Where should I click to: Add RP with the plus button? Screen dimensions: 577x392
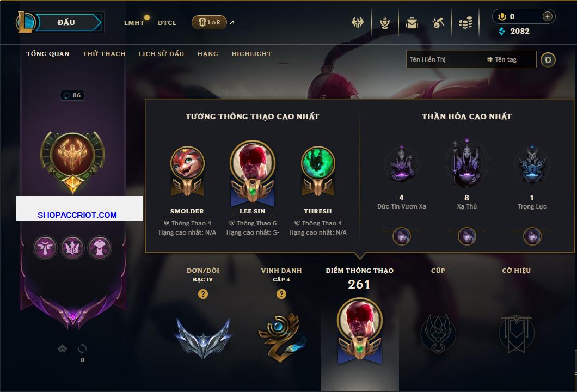pos(548,16)
